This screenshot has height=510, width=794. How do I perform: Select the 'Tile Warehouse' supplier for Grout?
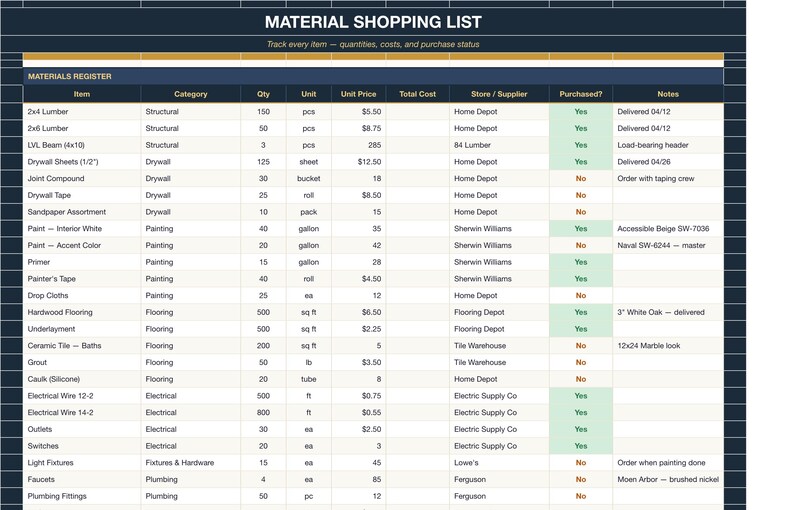coord(499,362)
